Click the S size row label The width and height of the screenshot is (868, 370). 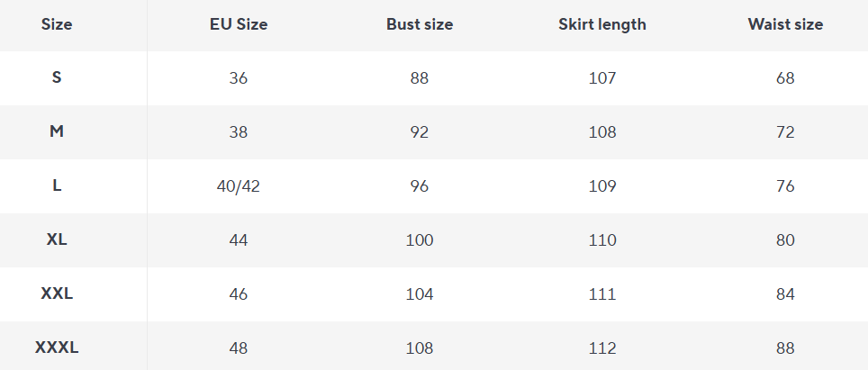click(57, 78)
